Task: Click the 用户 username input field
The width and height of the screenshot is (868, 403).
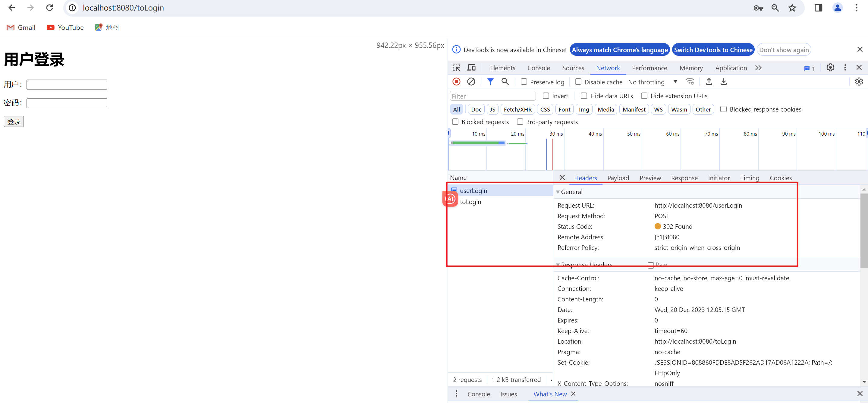Action: pos(67,84)
